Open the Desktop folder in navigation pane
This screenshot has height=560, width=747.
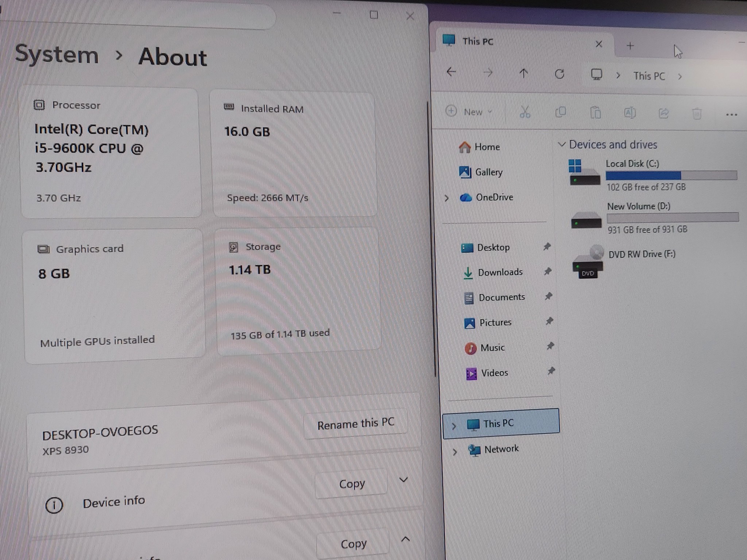485,248
